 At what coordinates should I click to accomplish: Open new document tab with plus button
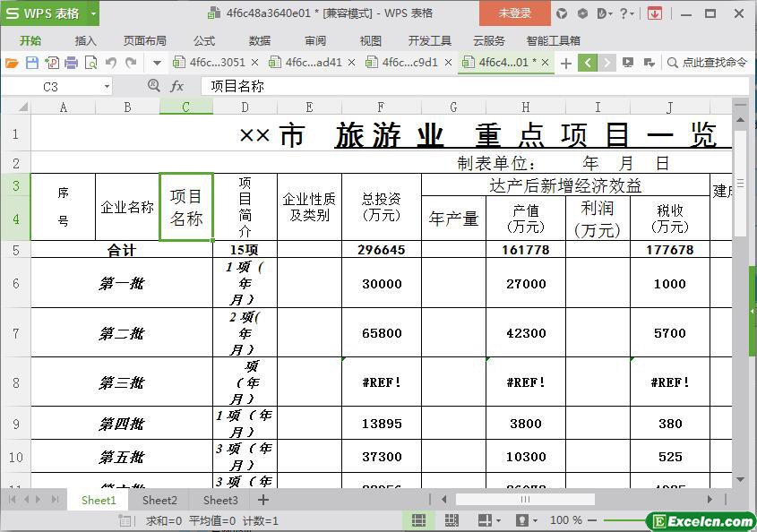(x=565, y=63)
